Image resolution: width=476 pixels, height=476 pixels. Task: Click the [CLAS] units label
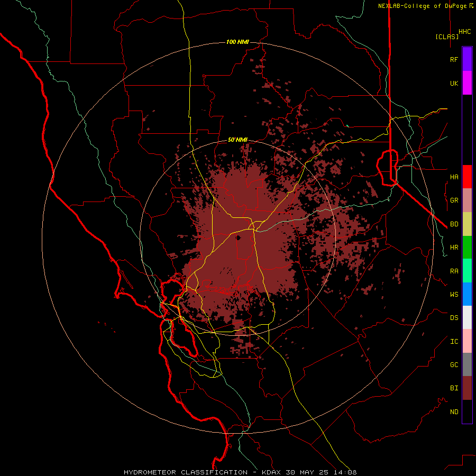point(447,36)
